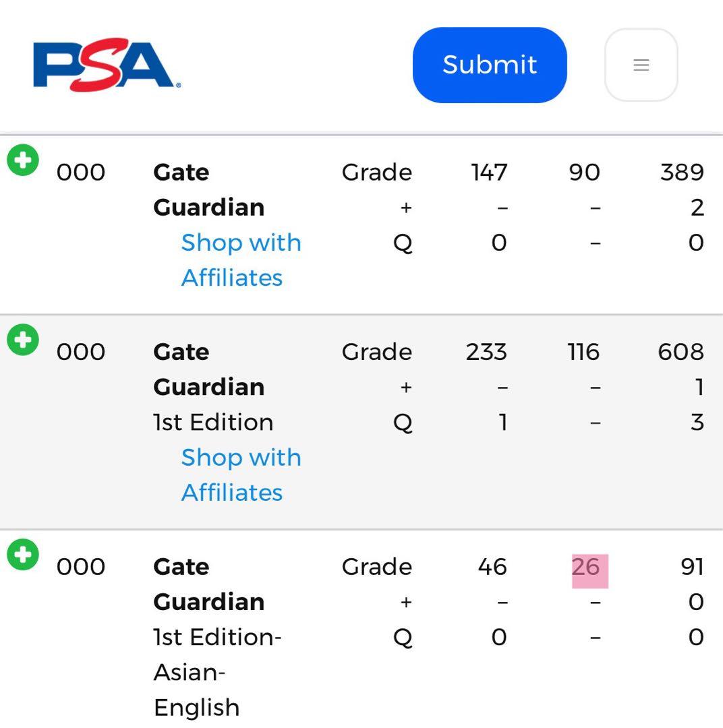Open Shop with Affiliates for first Gate Guardian
The height and width of the screenshot is (728, 723).
click(x=241, y=260)
